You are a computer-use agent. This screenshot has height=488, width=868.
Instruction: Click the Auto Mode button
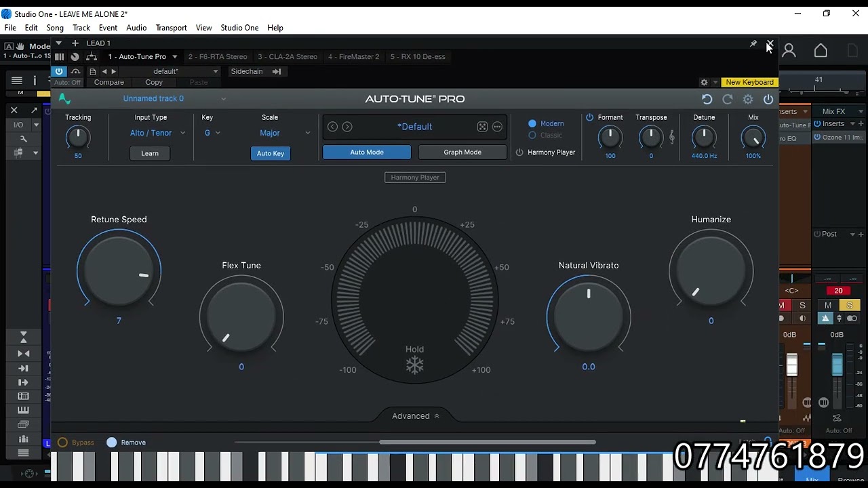tap(367, 152)
